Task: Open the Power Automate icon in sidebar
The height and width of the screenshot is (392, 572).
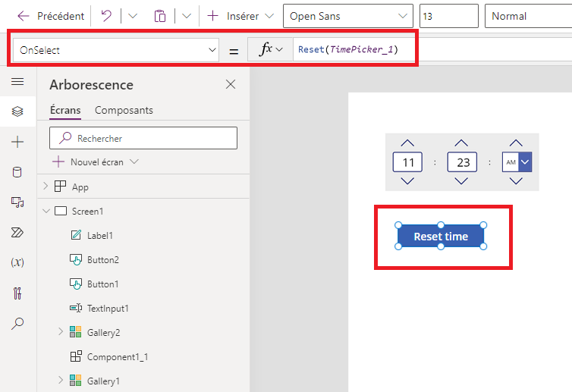Action: click(x=17, y=232)
